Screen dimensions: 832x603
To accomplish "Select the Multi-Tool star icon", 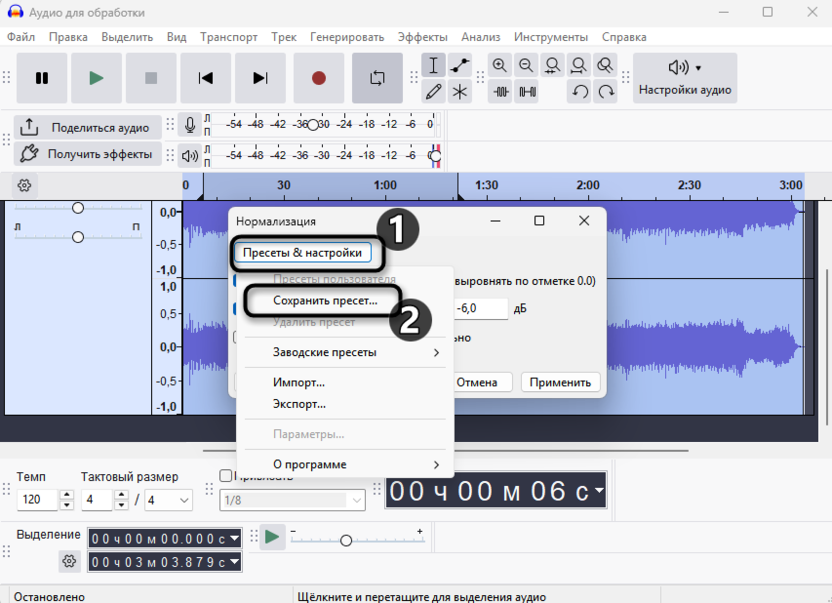I will pyautogui.click(x=459, y=91).
